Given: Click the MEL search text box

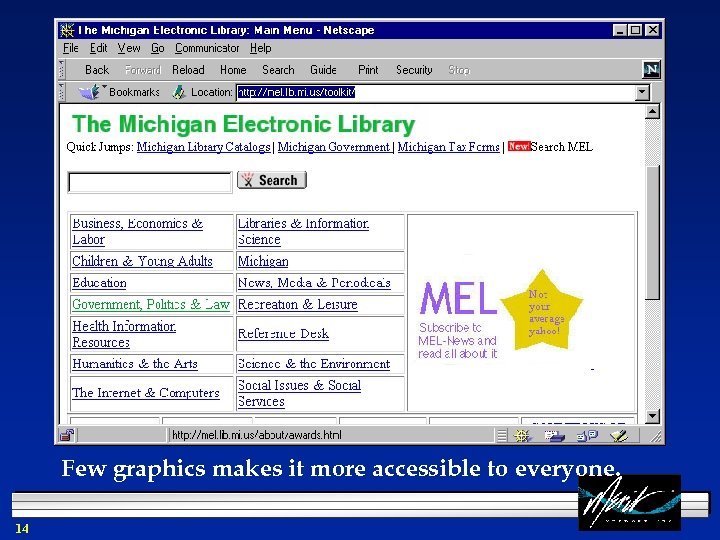Looking at the screenshot, I should click(150, 182).
